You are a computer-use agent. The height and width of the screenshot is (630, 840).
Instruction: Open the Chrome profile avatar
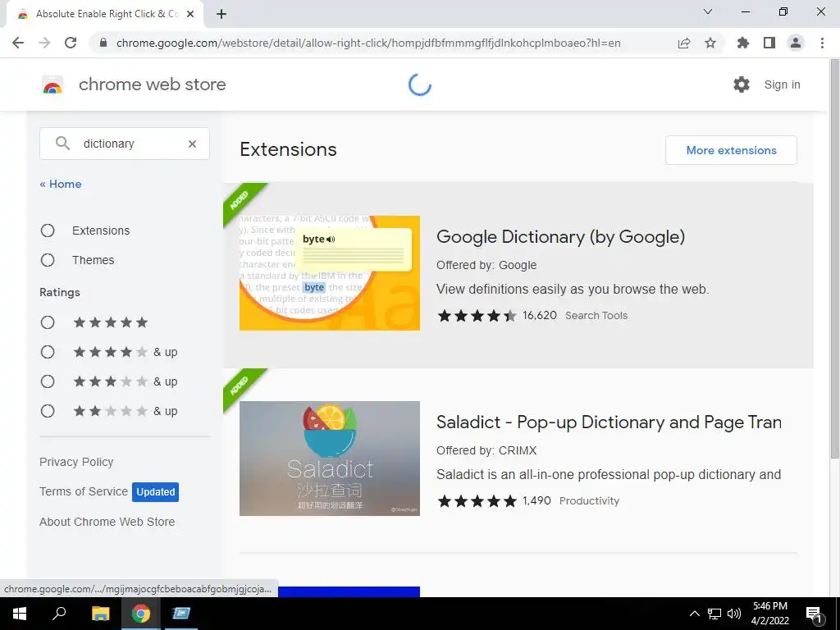click(x=796, y=43)
